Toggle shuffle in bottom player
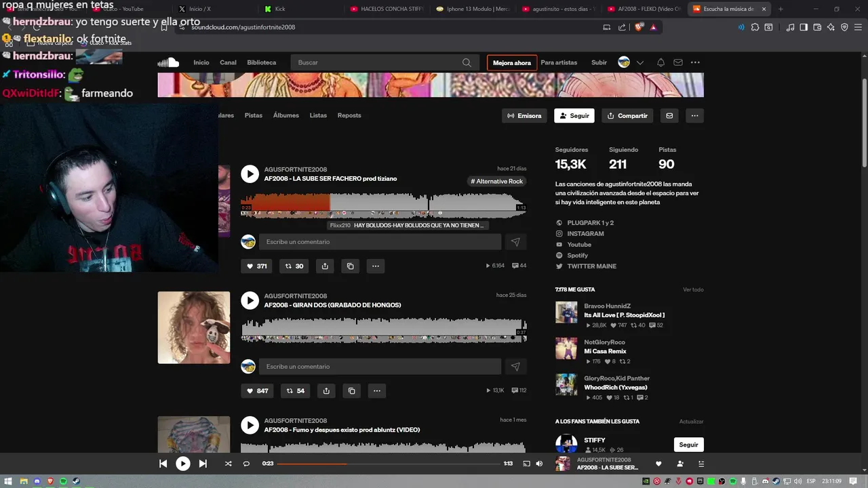The image size is (868, 488). pyautogui.click(x=228, y=464)
